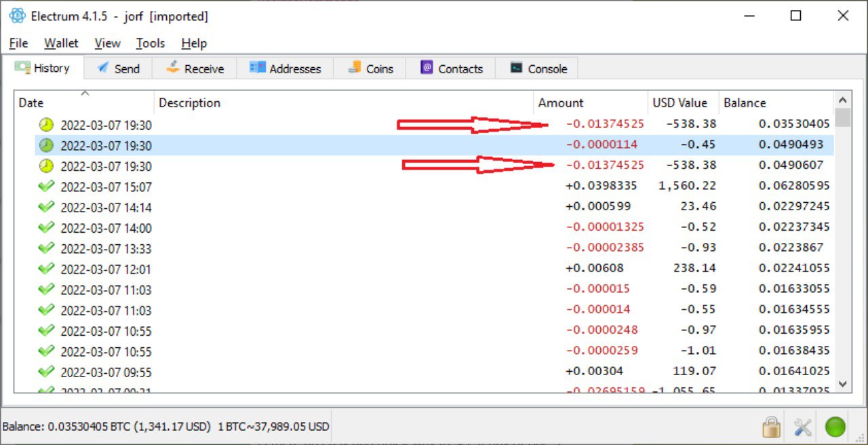This screenshot has height=445, width=868.
Task: Click the checkmark icon on the -0.0000259 transaction
Action: click(x=46, y=351)
